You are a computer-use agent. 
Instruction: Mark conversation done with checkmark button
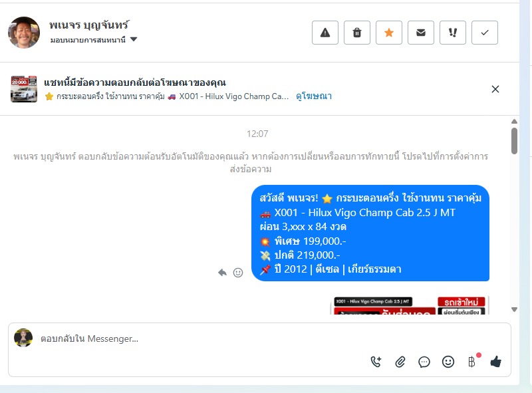pyautogui.click(x=485, y=33)
